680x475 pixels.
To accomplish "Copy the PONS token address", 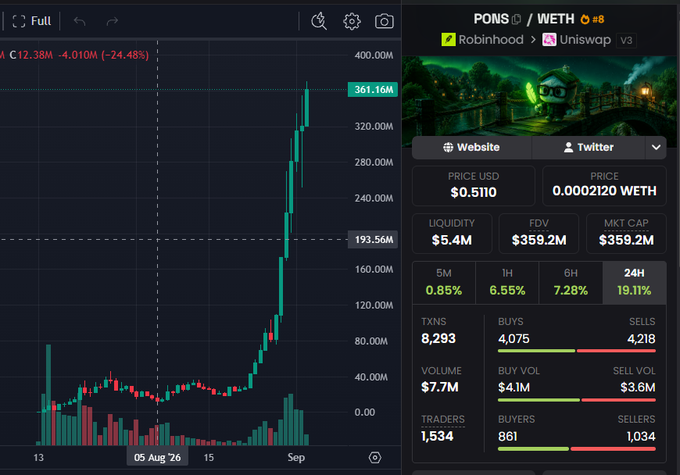I will point(516,19).
